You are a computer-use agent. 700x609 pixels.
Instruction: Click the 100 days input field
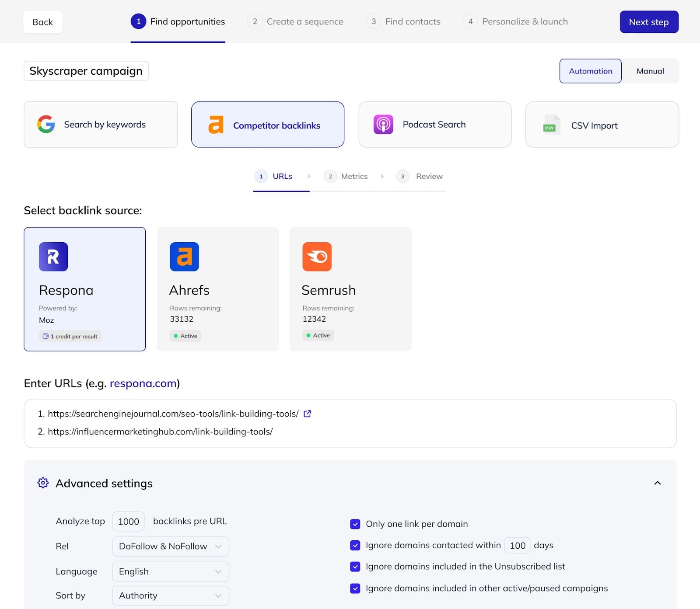[518, 546]
